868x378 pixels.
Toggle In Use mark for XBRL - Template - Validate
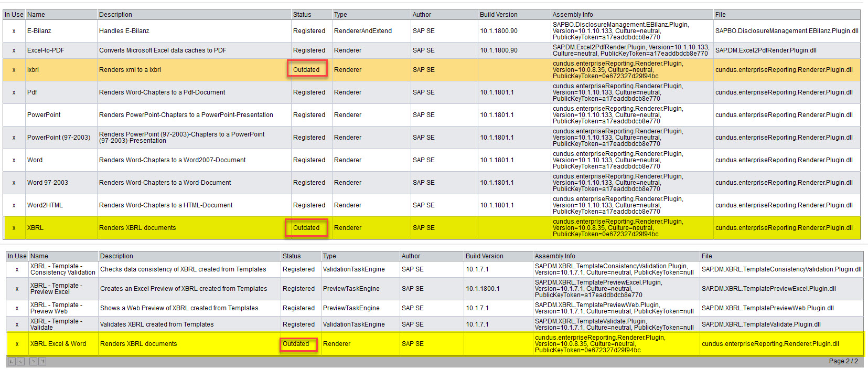click(17, 324)
